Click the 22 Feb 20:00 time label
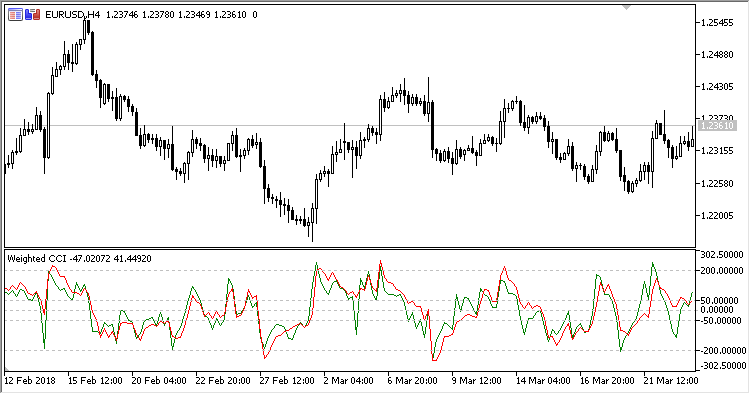This screenshot has width=750, height=394. (223, 381)
